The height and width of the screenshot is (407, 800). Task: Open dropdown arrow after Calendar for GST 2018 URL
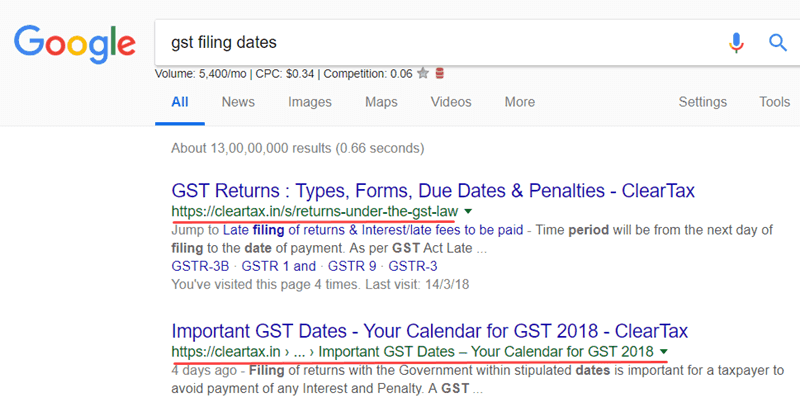[x=664, y=352]
